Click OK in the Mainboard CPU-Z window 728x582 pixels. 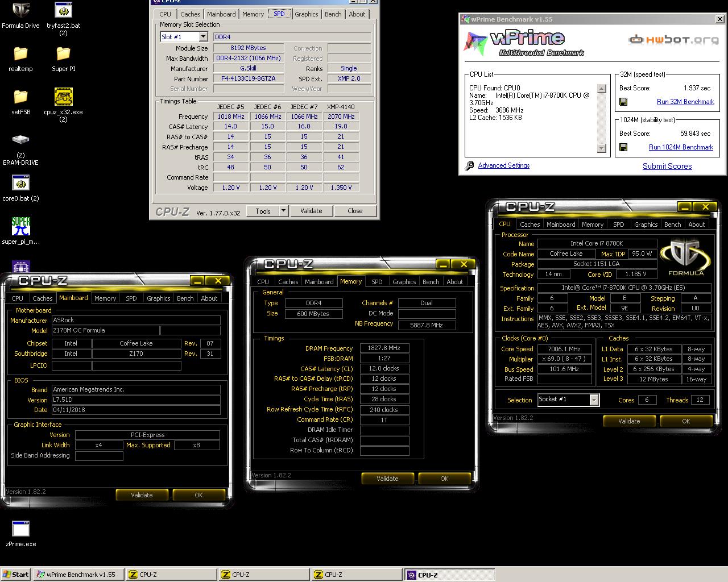(x=198, y=495)
